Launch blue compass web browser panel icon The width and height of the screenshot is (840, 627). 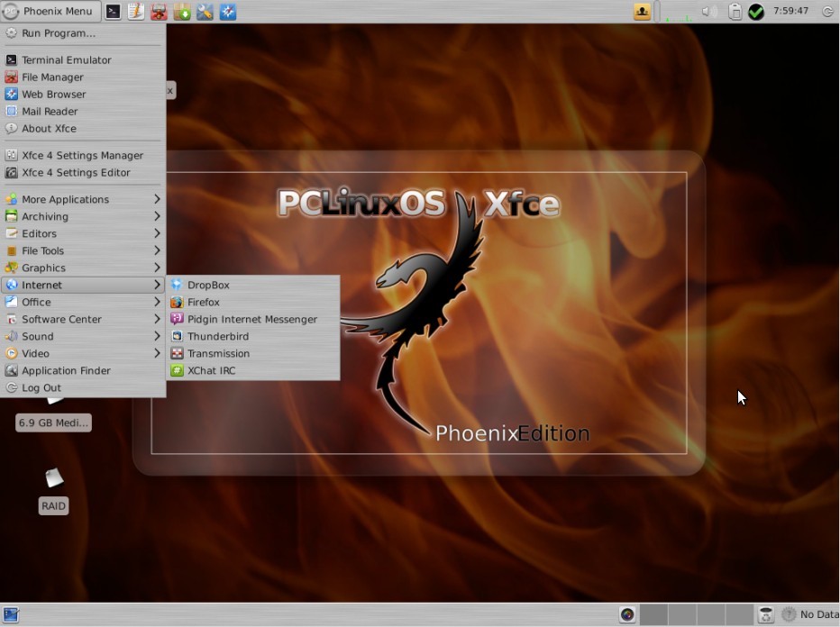tap(228, 11)
